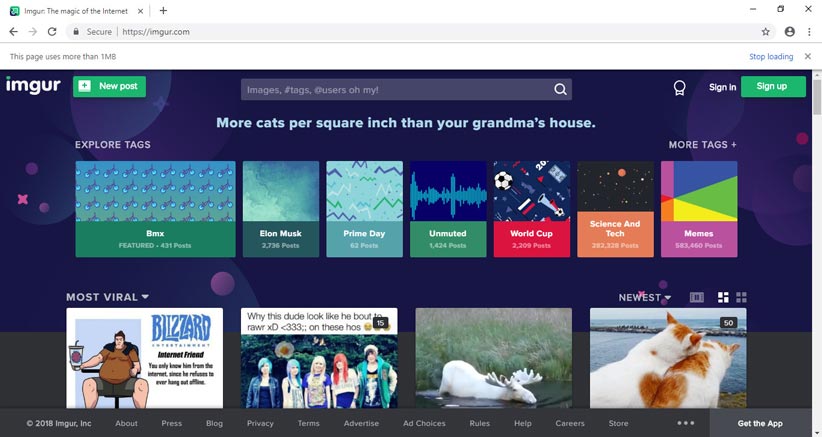Viewport: 822px width, 437px height.
Task: Open the Elon Musk tag card
Action: point(280,209)
